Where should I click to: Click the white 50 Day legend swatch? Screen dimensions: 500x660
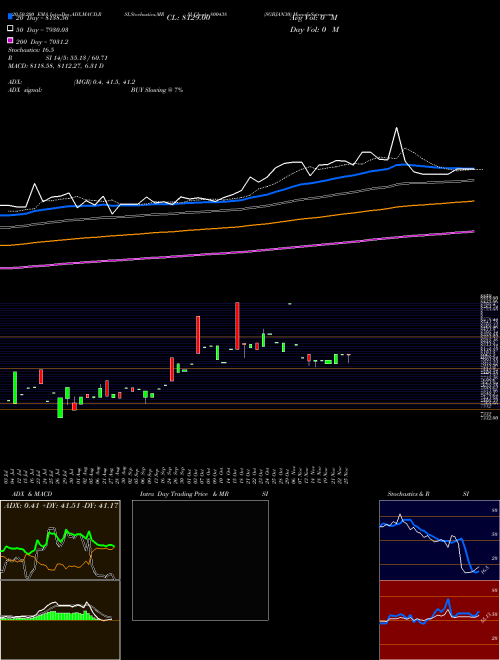pos(10,29)
